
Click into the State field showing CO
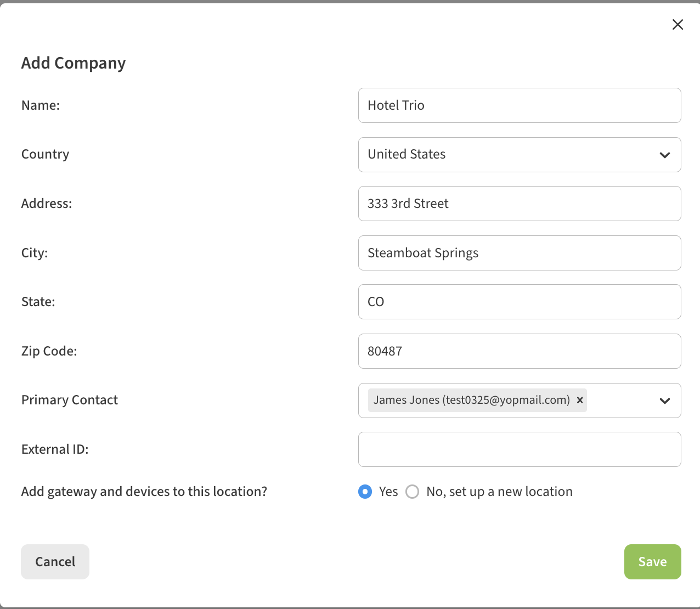519,302
